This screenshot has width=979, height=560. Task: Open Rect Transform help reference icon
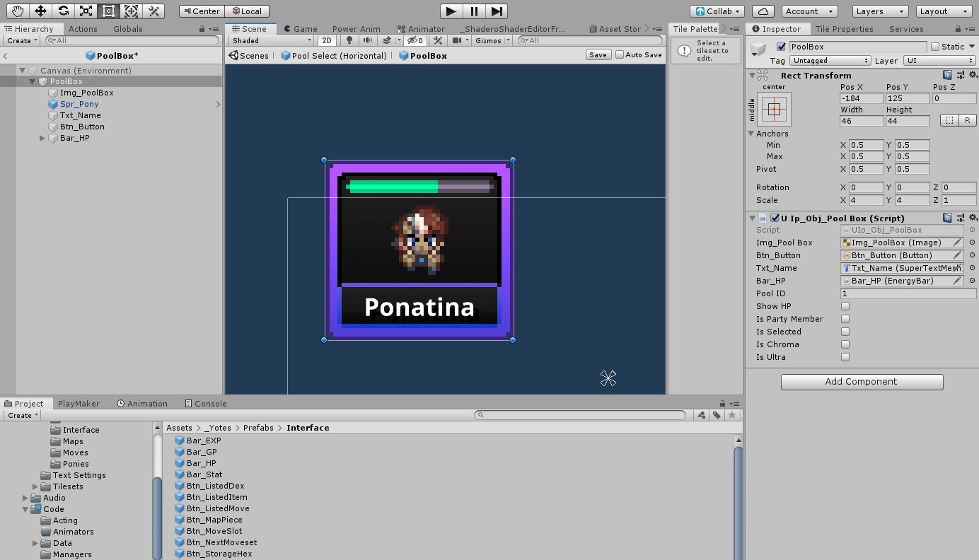[x=947, y=76]
